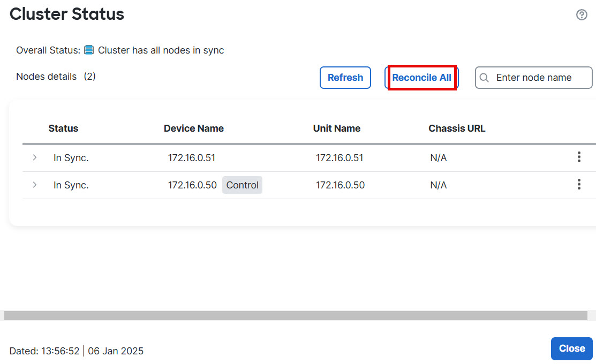Open the three-dot menu for the Control node row
The image size is (596, 364).
tap(579, 184)
